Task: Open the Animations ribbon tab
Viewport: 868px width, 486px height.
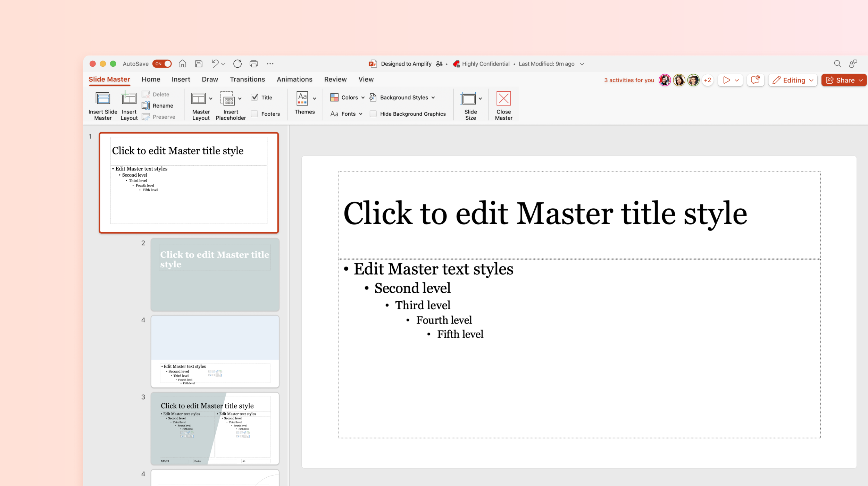Action: tap(294, 79)
